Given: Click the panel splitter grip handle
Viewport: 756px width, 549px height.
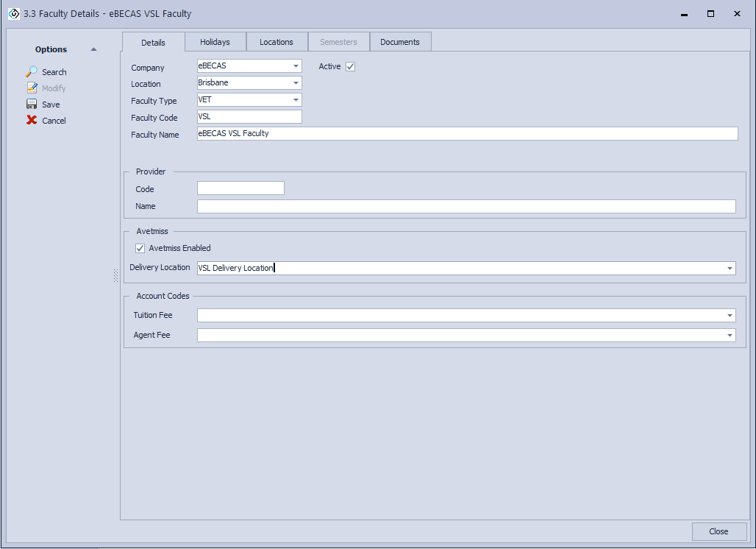Looking at the screenshot, I should coord(115,275).
